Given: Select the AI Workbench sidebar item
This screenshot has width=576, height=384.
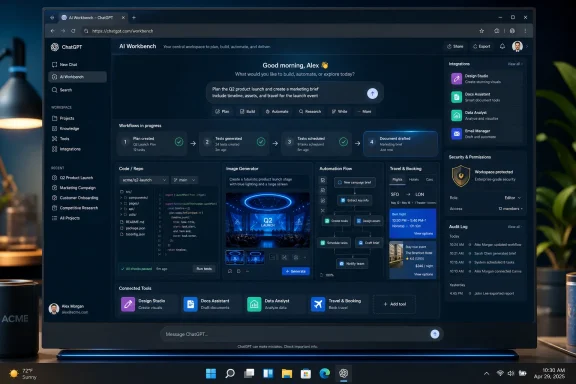Looking at the screenshot, I should [78, 77].
